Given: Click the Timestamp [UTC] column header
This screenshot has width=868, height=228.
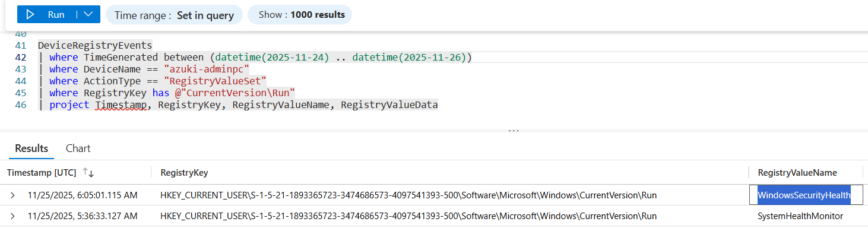Looking at the screenshot, I should pyautogui.click(x=42, y=172).
